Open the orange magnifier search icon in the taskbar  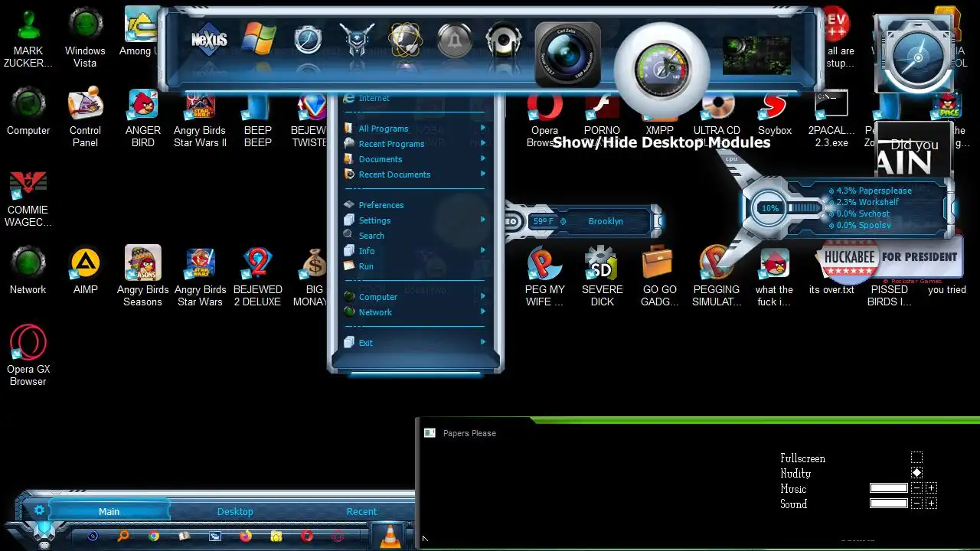(122, 536)
